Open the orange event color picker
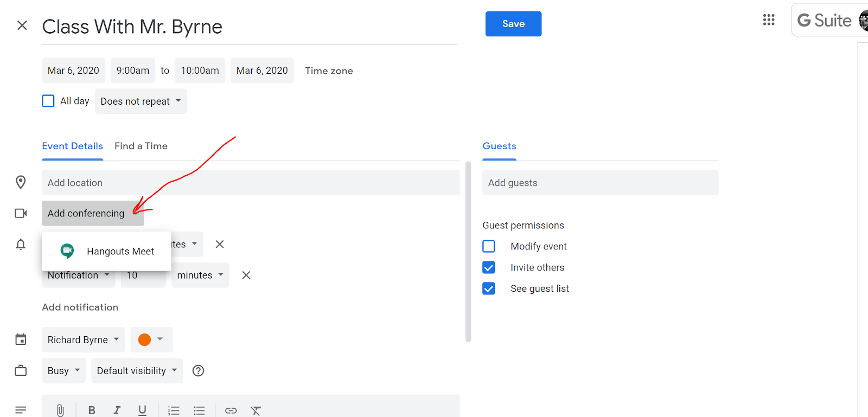This screenshot has width=868, height=417. [151, 340]
